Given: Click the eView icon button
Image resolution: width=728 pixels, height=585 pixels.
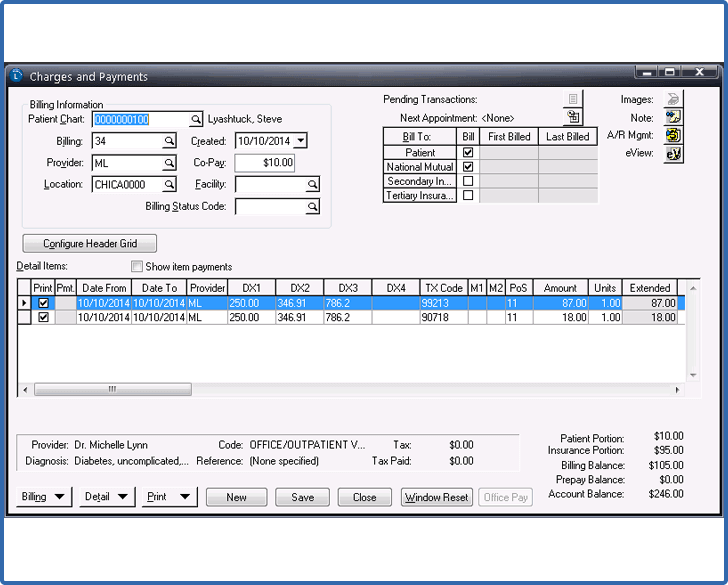Looking at the screenshot, I should (x=673, y=153).
